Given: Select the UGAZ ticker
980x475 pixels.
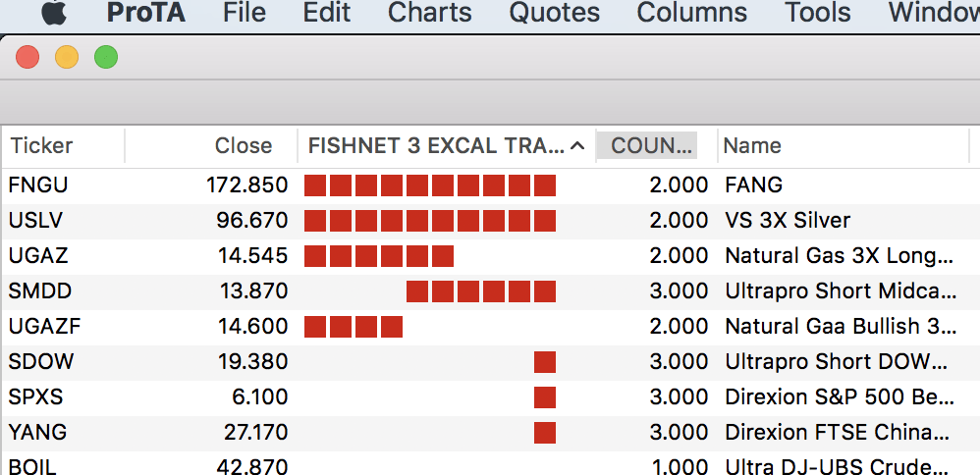Looking at the screenshot, I should pyautogui.click(x=38, y=255).
